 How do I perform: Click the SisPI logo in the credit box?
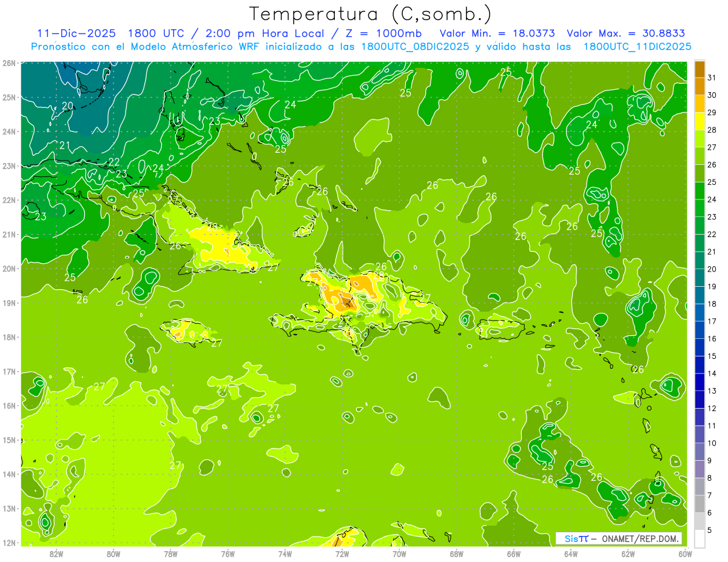click(576, 538)
